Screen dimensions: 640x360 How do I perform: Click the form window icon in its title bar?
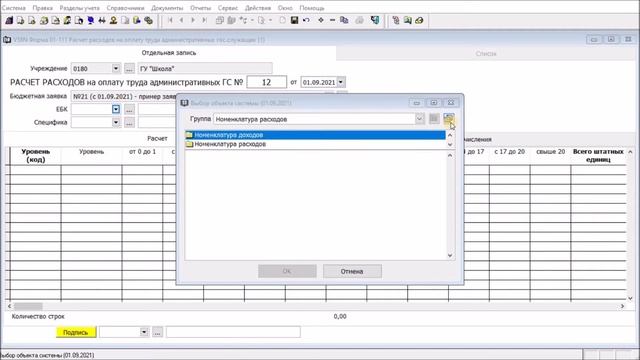tap(7, 40)
